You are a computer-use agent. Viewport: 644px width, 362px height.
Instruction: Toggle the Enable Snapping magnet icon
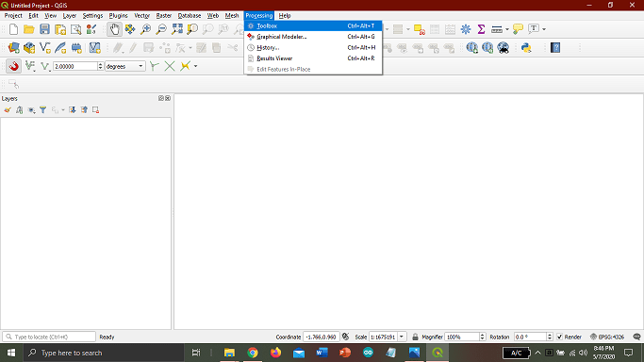(x=13, y=66)
